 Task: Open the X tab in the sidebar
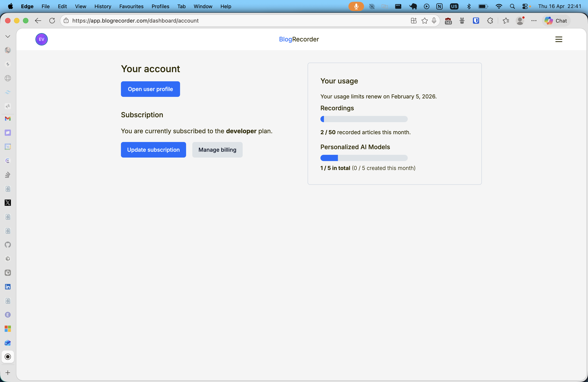pyautogui.click(x=8, y=203)
